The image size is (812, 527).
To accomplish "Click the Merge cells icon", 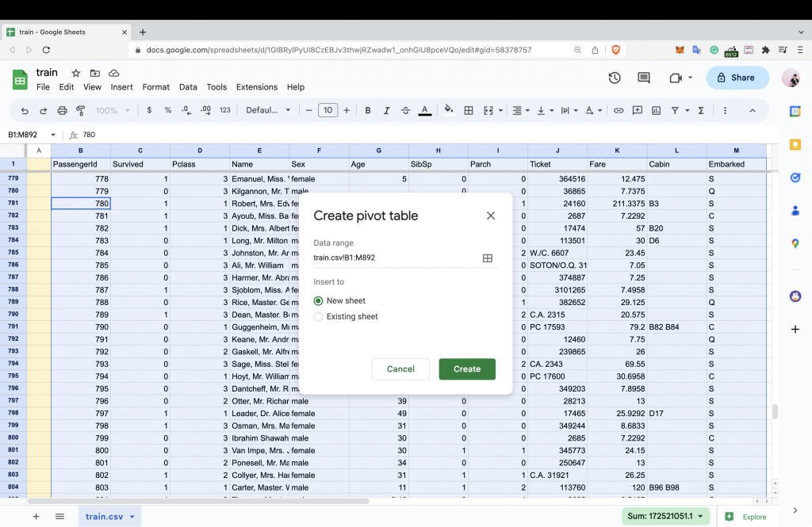I will [x=488, y=110].
